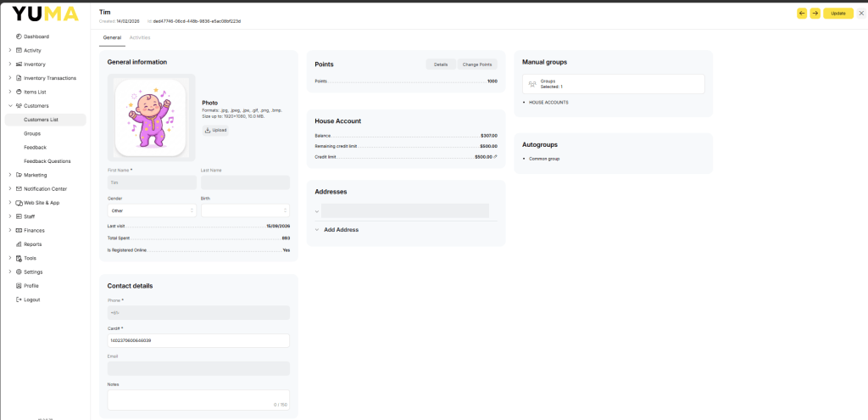Click the HOUSE ACCOUNTS group entry
Viewport: 868px width, 420px height.
(548, 103)
